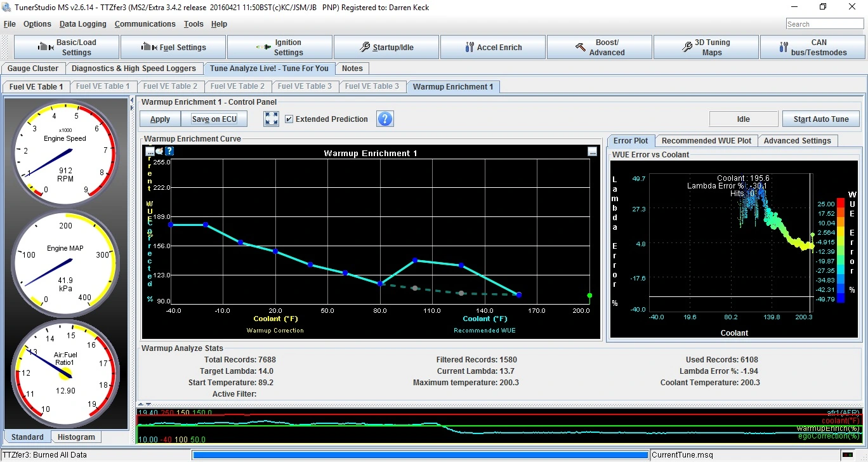The height and width of the screenshot is (462, 868).
Task: Click the "Used Records: 6108" stat
Action: [722, 360]
